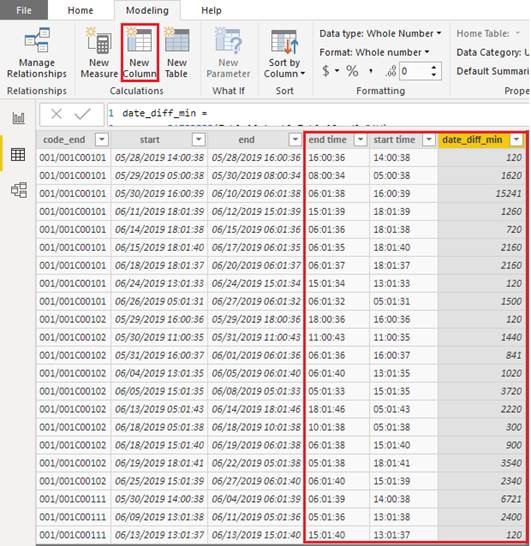Click end cell 06/27/2019 06:01:32

pos(256,302)
